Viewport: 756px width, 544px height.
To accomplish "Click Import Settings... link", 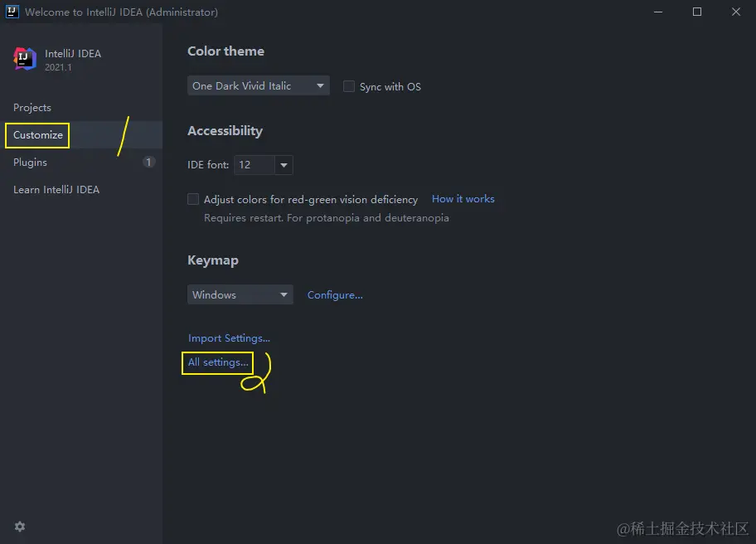I will (x=229, y=338).
